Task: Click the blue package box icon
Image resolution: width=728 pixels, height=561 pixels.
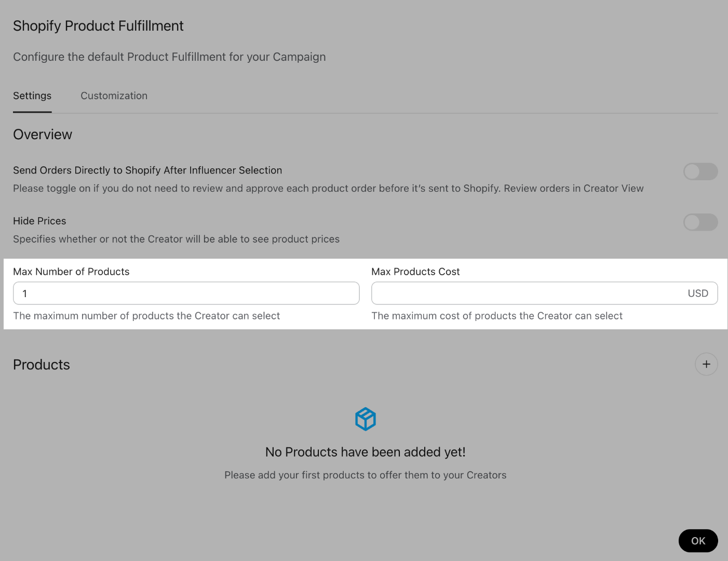Action: [x=366, y=419]
